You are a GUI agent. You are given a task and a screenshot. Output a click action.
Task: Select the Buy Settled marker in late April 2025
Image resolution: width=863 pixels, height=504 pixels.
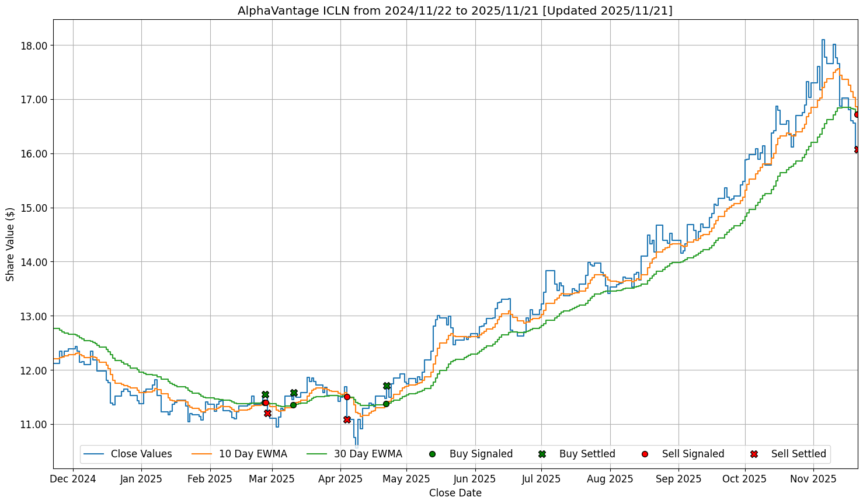point(387,386)
